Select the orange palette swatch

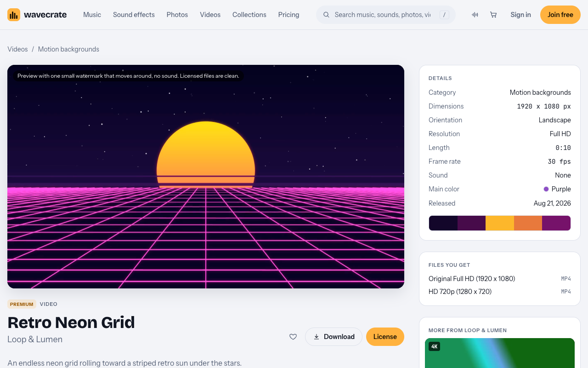click(x=528, y=223)
